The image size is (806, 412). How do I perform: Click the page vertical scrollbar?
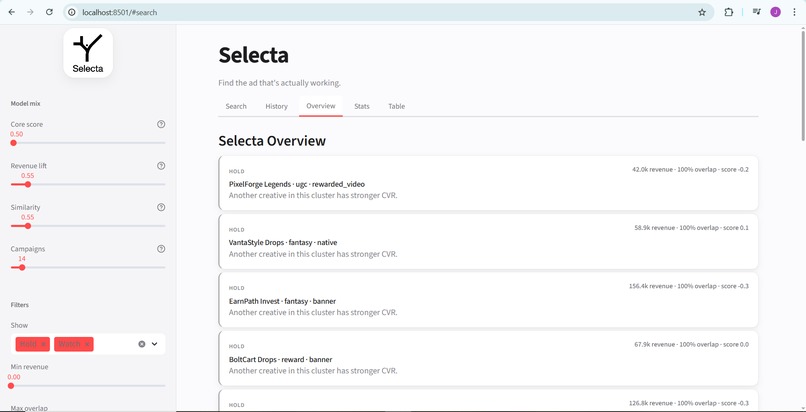pos(803,85)
